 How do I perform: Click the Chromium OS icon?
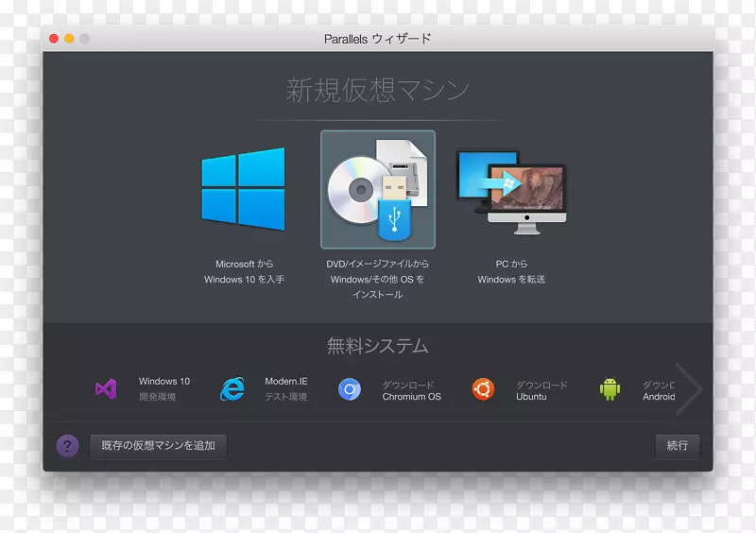(x=350, y=389)
